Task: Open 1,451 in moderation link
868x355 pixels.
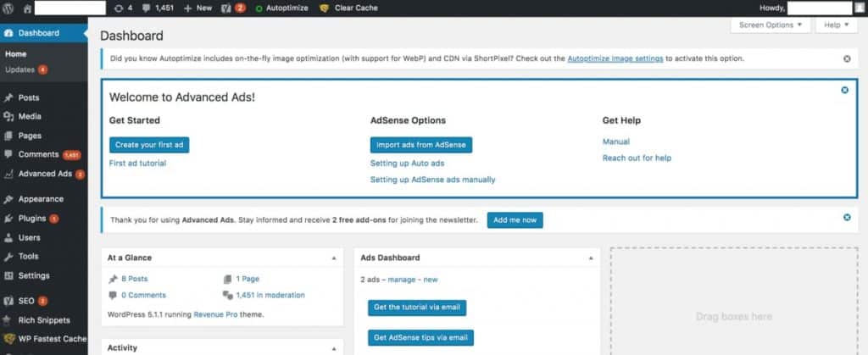Action: [270, 296]
